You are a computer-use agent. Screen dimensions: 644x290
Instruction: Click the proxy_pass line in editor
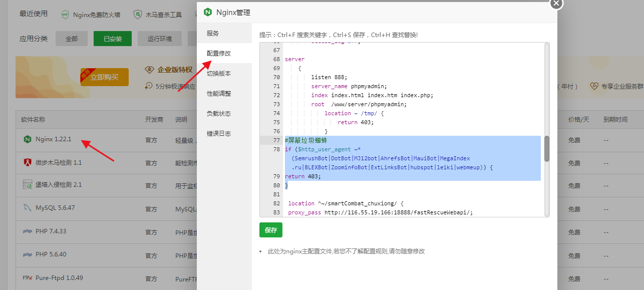(380, 212)
